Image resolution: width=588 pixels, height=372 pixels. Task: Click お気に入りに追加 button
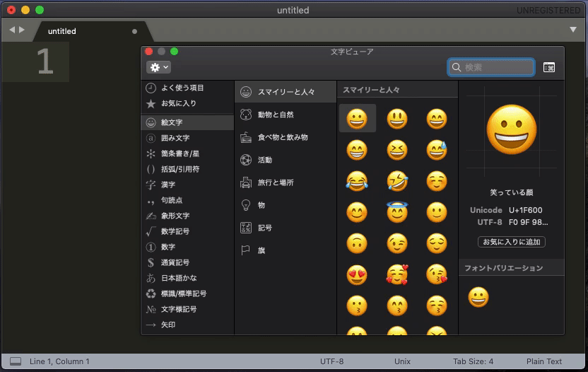[511, 242]
